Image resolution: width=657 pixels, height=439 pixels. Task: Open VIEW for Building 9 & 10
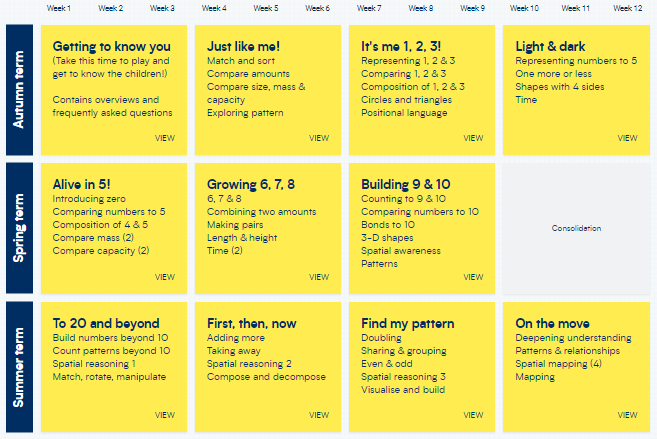(473, 277)
